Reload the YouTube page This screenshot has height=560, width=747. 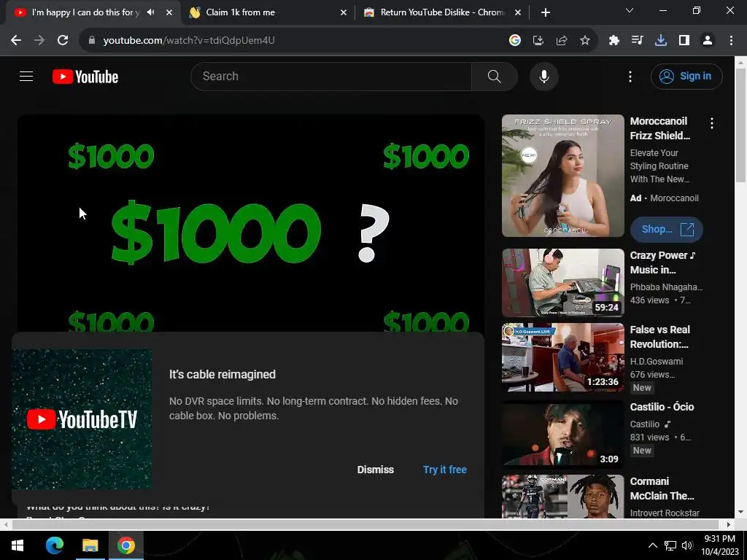pyautogui.click(x=63, y=41)
